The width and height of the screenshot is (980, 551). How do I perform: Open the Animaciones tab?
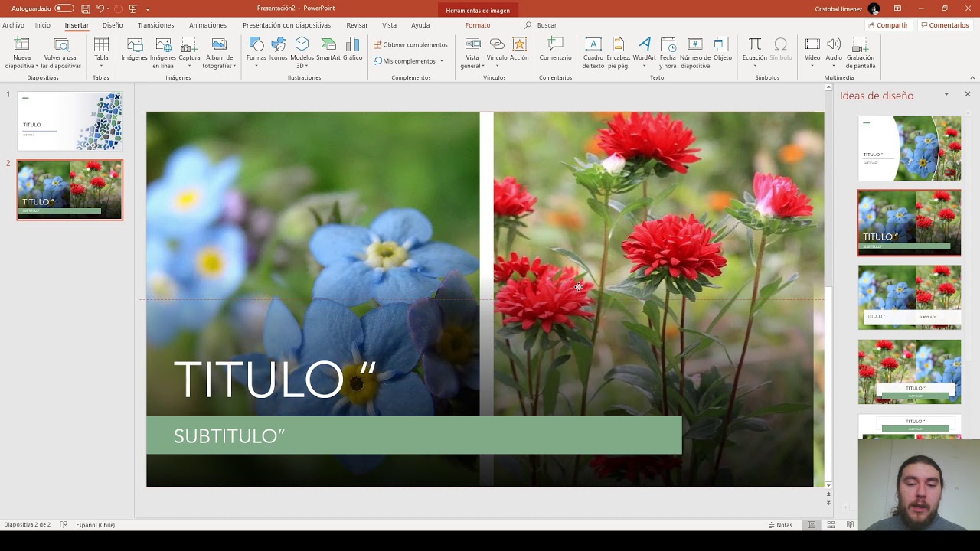tap(207, 25)
